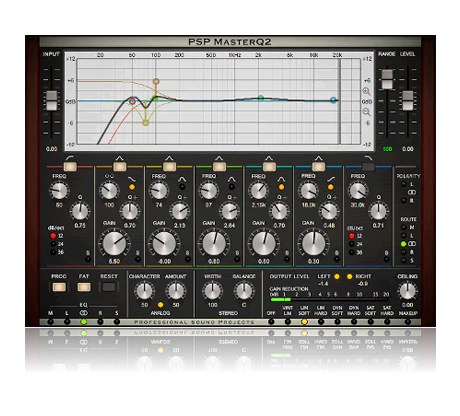460x416 pixels.
Task: Select the SAT HARD limiter mode
Action: tap(387, 322)
